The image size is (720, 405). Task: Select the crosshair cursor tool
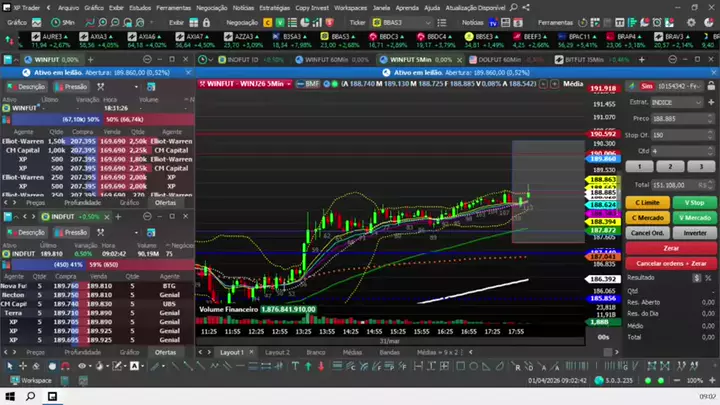pos(22,366)
